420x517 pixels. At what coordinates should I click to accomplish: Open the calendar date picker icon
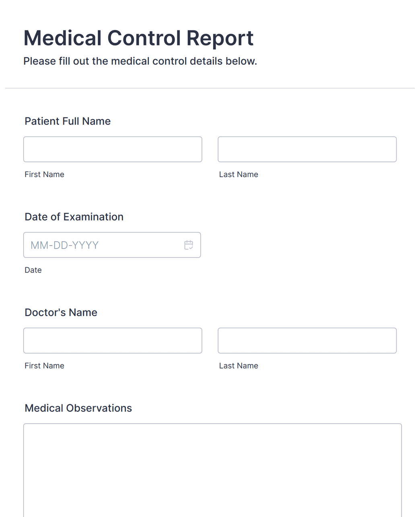point(188,245)
